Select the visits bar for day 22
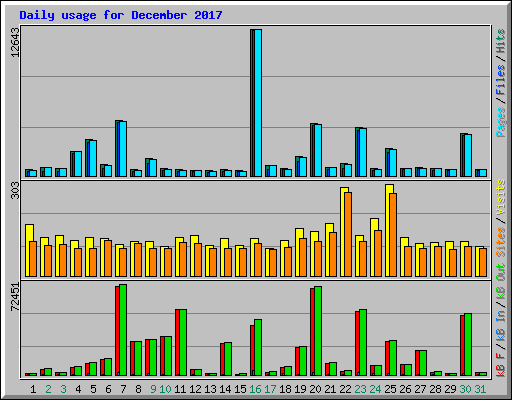The width and height of the screenshot is (512, 400). (344, 232)
